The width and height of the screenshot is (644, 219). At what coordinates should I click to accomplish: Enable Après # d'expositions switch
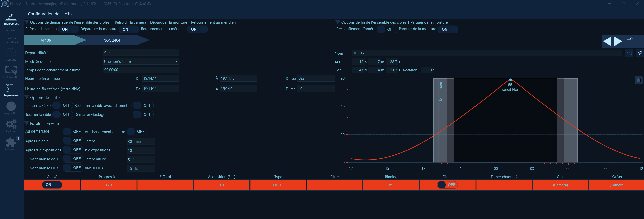73,150
